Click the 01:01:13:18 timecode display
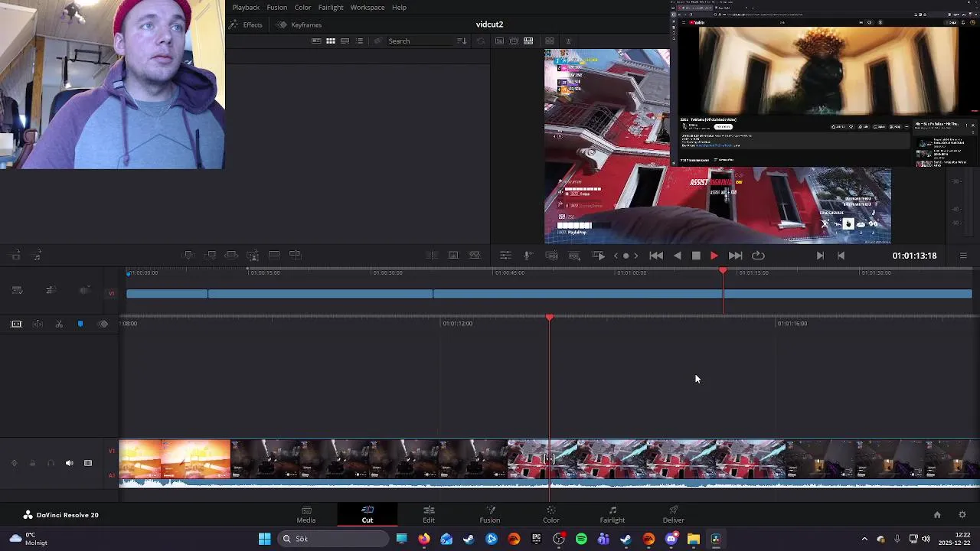 tap(914, 256)
